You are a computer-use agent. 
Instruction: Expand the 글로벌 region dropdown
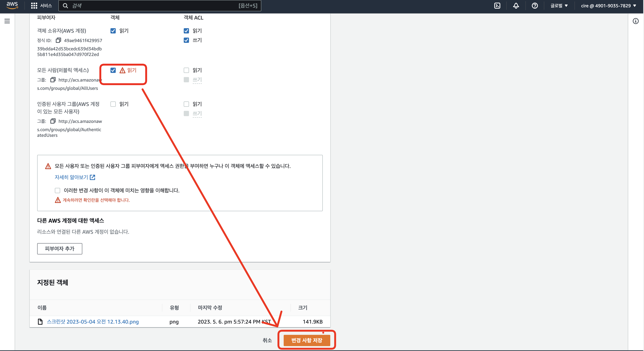(559, 6)
